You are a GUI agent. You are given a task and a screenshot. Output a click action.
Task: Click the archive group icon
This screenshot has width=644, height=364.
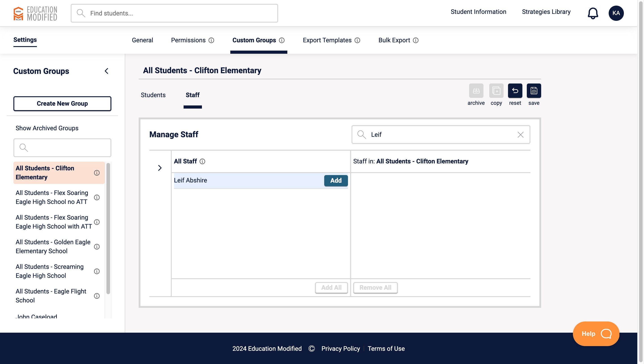(476, 91)
